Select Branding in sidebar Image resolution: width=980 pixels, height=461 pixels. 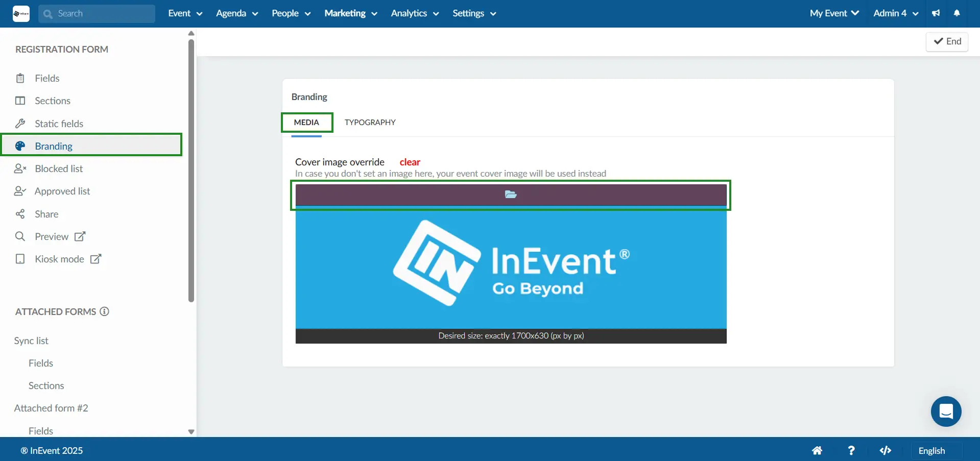[x=92, y=145]
